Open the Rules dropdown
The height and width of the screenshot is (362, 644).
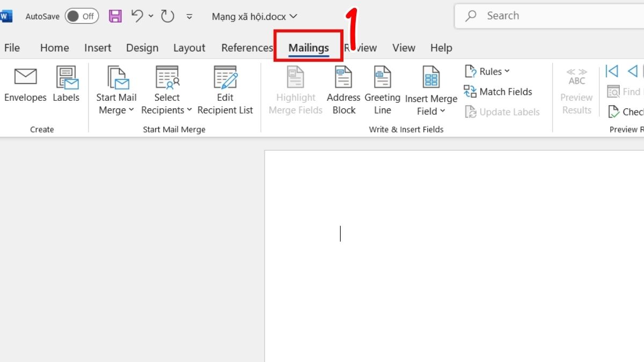tap(487, 71)
